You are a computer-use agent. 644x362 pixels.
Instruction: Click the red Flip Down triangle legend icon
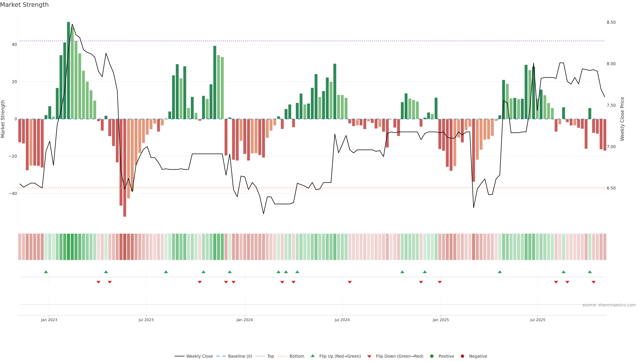coord(369,356)
